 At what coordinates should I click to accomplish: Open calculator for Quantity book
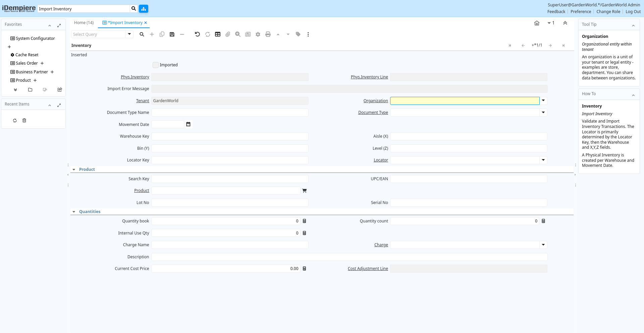click(305, 221)
